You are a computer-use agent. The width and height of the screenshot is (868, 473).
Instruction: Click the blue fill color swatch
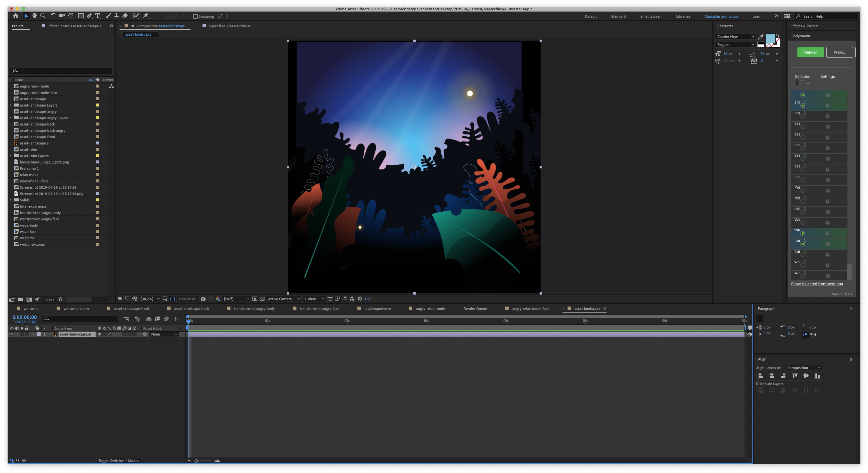770,38
